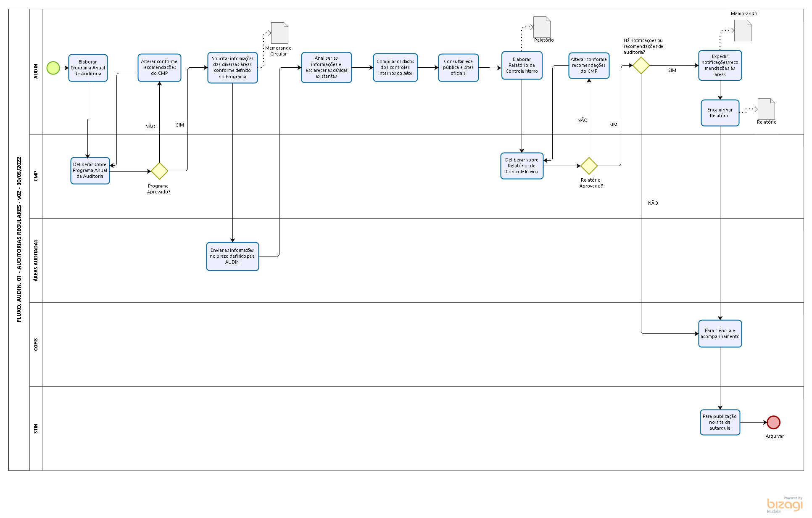Select Expedir notificações/recomendações às áreas task
The width and height of the screenshot is (812, 518).
720,66
